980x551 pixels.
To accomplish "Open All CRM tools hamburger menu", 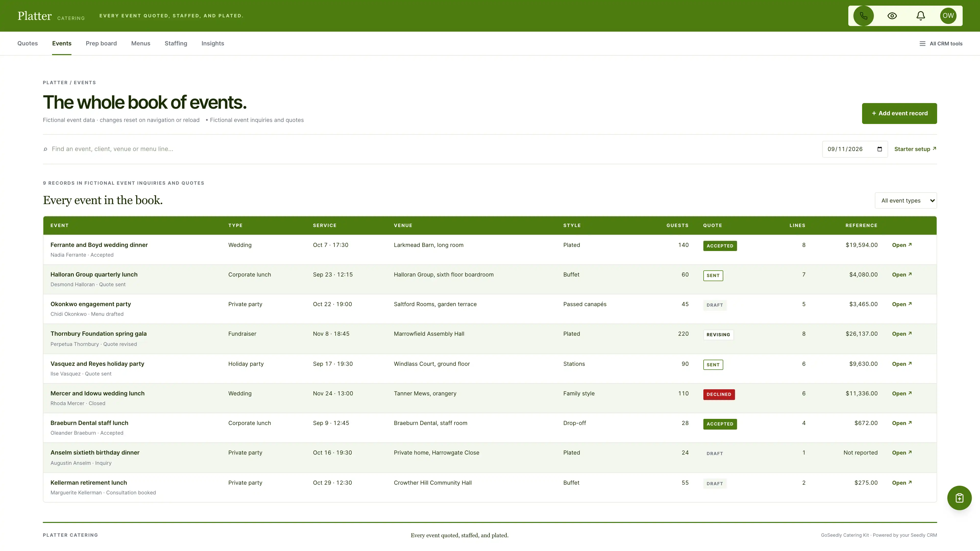I will pyautogui.click(x=940, y=44).
